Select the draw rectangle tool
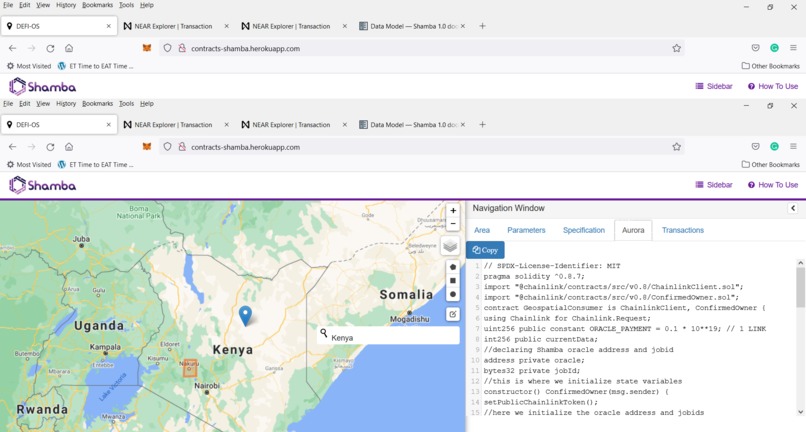Screen dimensions: 806x432 (x=453, y=281)
